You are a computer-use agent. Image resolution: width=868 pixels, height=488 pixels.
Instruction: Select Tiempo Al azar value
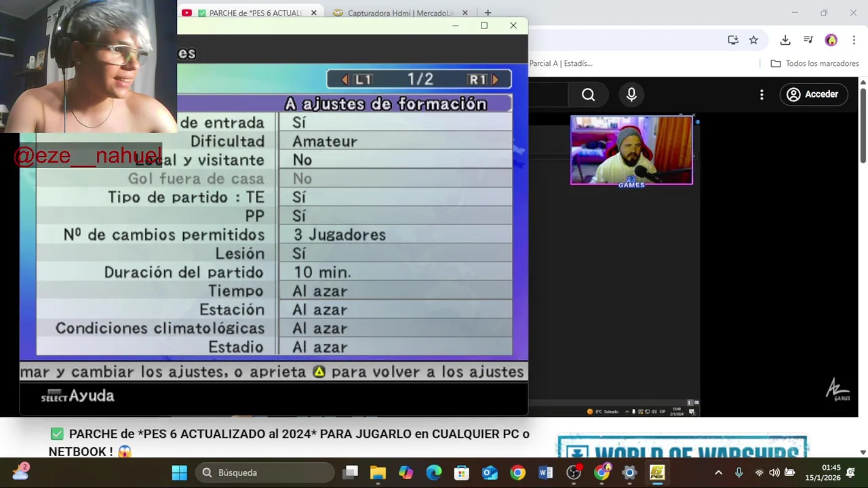[x=319, y=291]
